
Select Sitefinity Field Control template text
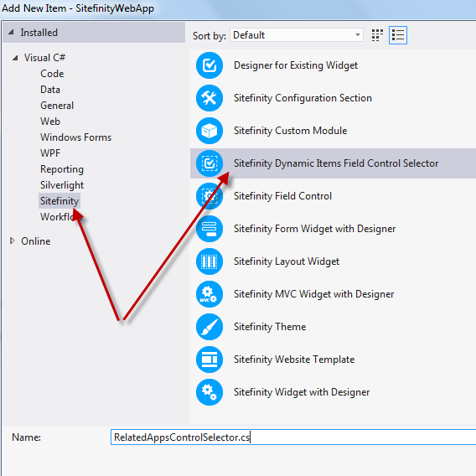(282, 196)
